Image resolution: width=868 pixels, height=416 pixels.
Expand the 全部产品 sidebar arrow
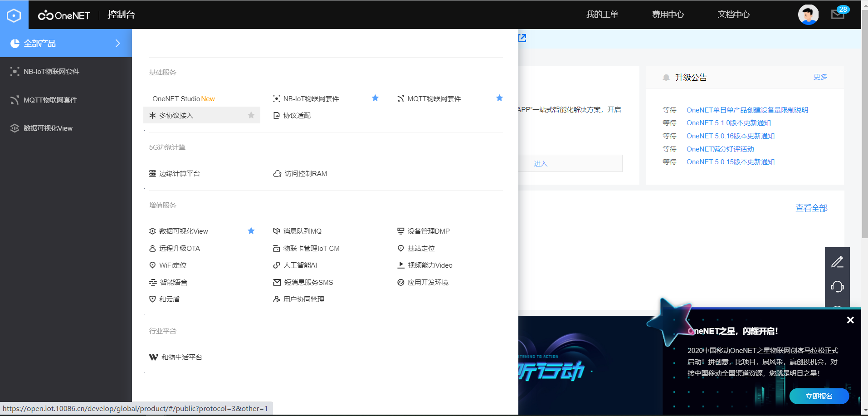[118, 43]
